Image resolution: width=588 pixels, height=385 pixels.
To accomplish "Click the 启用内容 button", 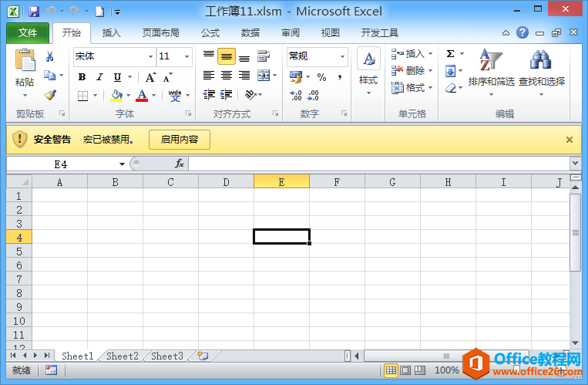I will tap(180, 140).
